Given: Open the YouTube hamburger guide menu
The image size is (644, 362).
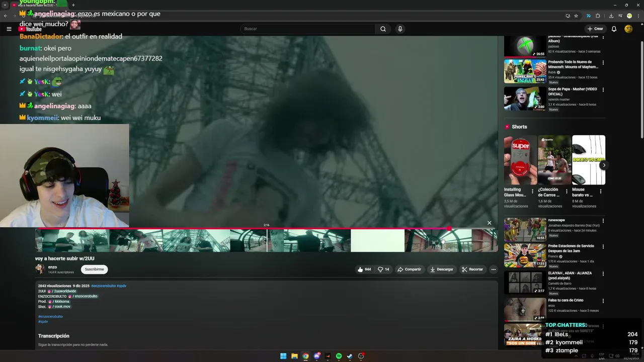Looking at the screenshot, I should (9, 29).
